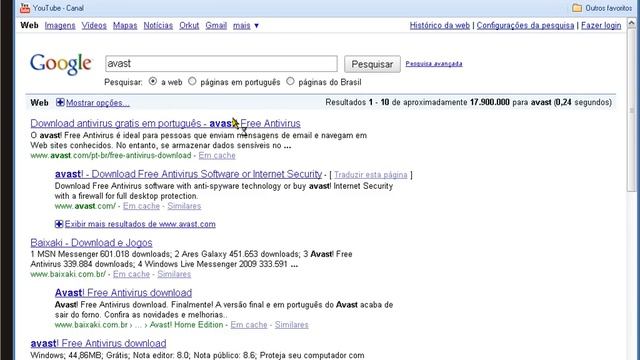Screen dimensions: 640x360
Task: Open the YouTube - Canal bookmark icon
Action: (25, 8)
